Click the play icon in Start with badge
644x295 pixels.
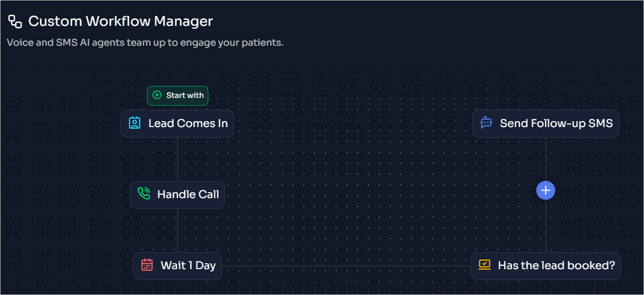[157, 95]
